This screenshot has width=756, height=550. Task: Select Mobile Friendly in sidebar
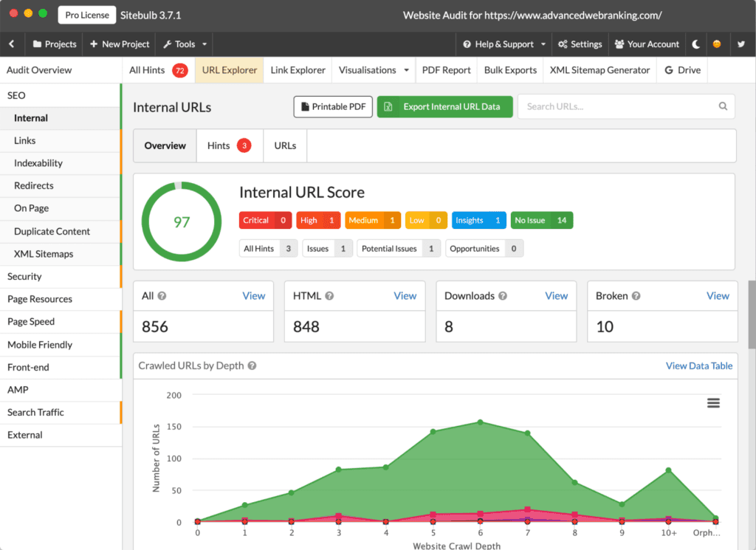point(61,345)
